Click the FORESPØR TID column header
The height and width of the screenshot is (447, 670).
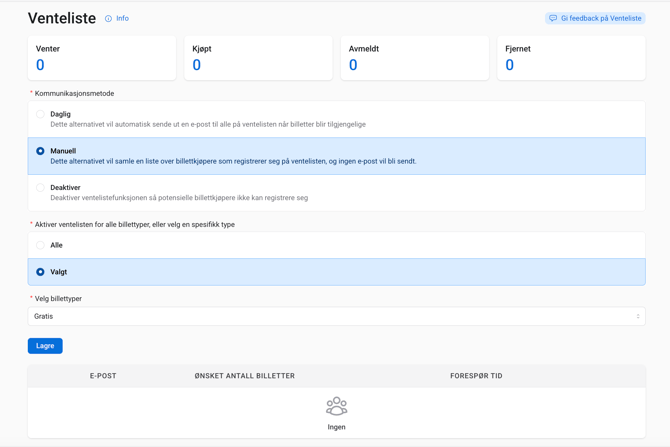click(x=476, y=376)
